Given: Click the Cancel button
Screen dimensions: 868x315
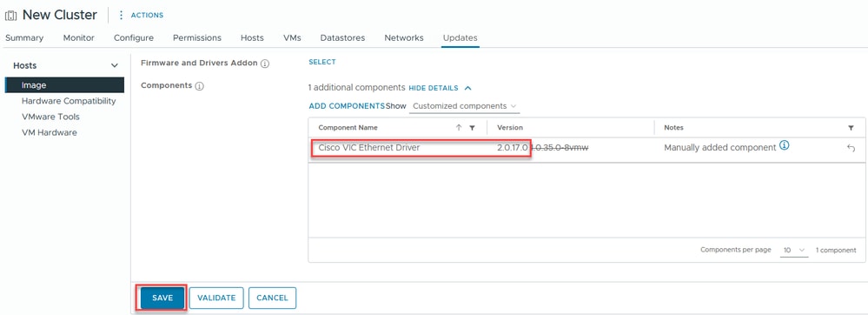Looking at the screenshot, I should click(272, 298).
